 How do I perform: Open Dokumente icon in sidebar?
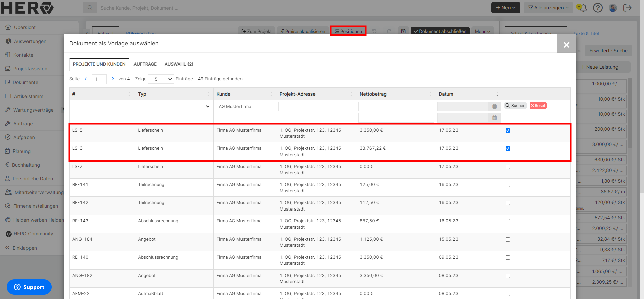7,82
